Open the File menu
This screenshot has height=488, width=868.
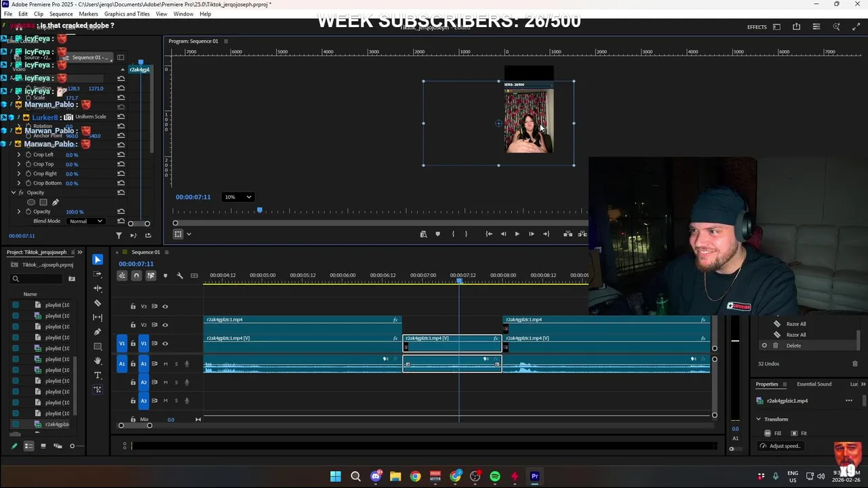coord(8,14)
